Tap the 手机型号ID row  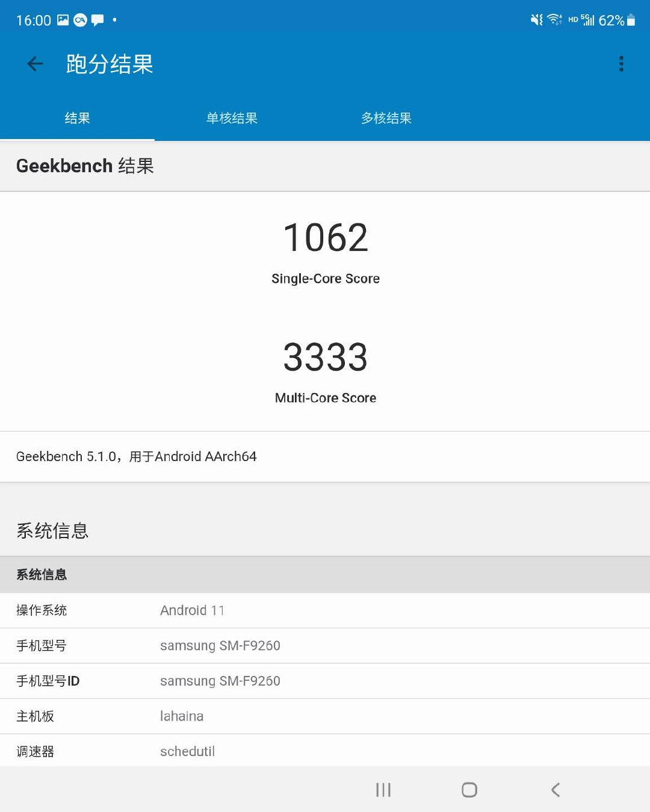tap(325, 681)
